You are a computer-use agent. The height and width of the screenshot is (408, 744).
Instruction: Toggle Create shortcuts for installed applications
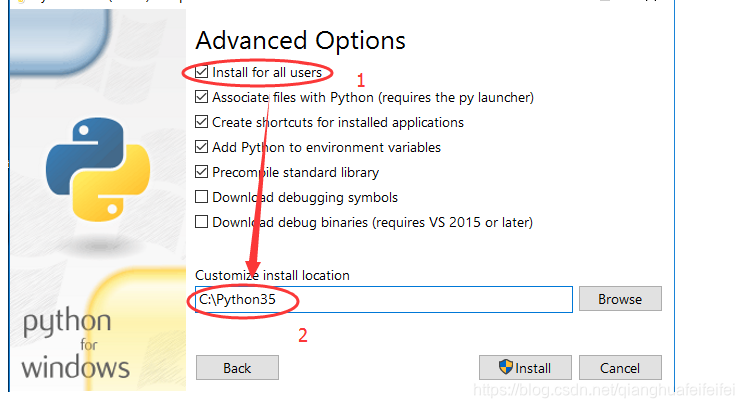coord(202,122)
